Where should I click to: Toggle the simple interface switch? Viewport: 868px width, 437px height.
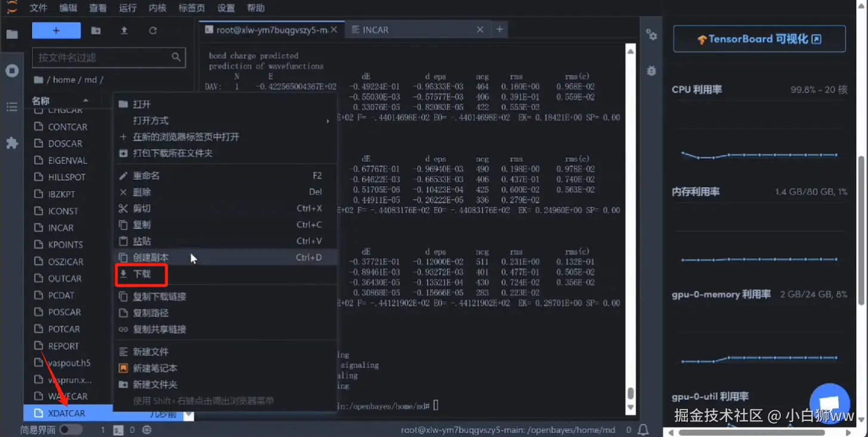[71, 429]
